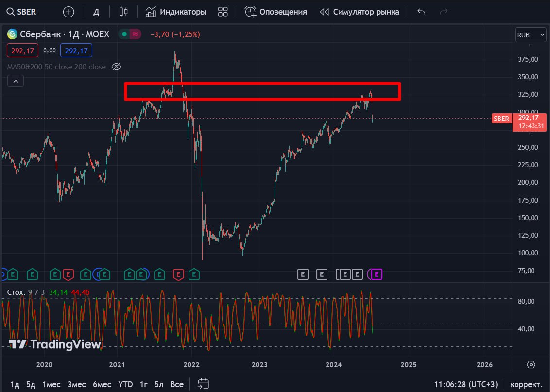Image resolution: width=550 pixels, height=392 pixels.
Task: Click the 2025 label on time axis
Action: [409, 365]
